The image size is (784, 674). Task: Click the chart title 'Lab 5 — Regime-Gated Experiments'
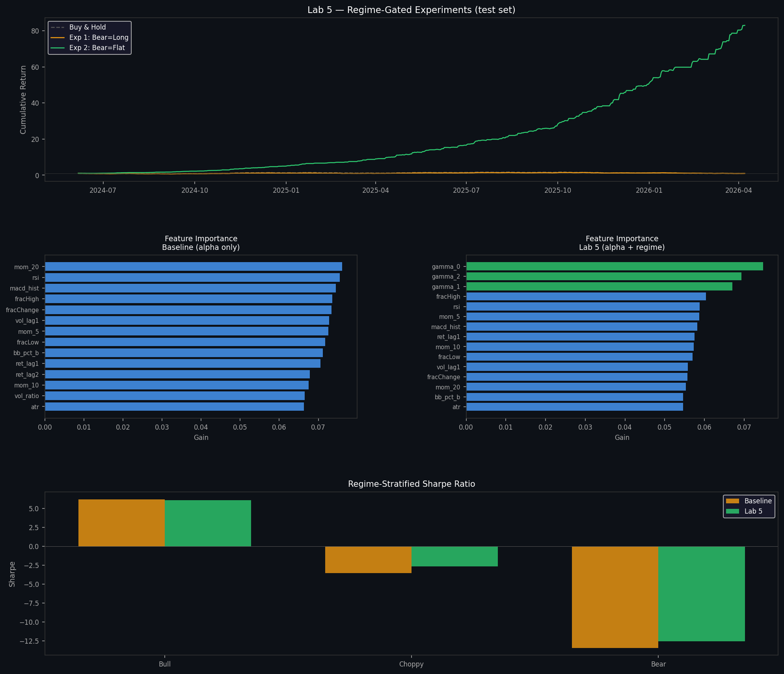[412, 10]
